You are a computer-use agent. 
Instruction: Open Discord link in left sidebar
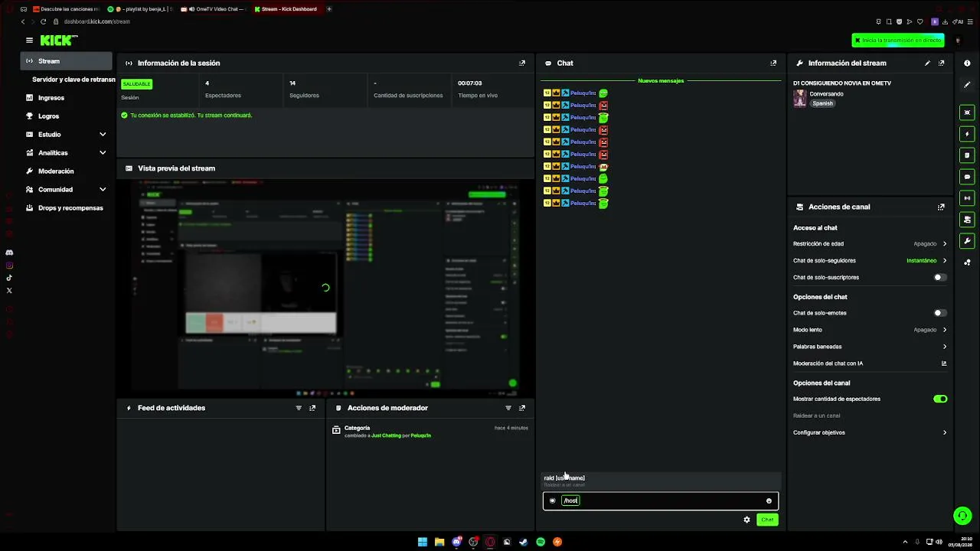9,253
